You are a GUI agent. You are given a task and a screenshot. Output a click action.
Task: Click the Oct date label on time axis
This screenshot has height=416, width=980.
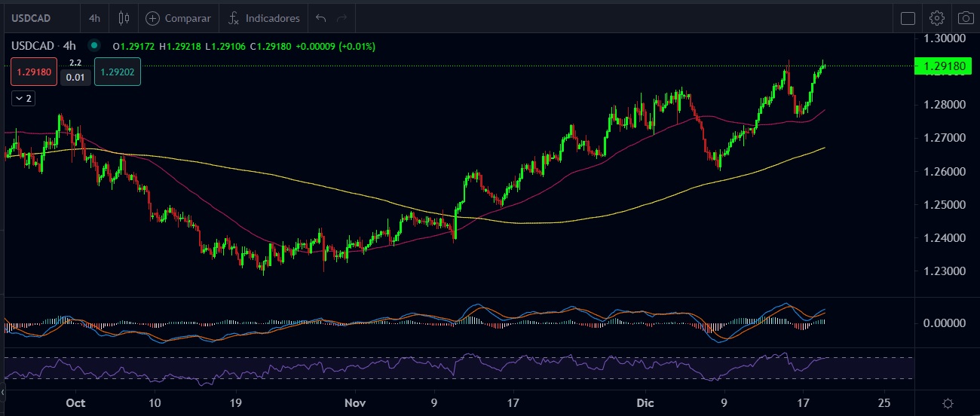tap(75, 403)
